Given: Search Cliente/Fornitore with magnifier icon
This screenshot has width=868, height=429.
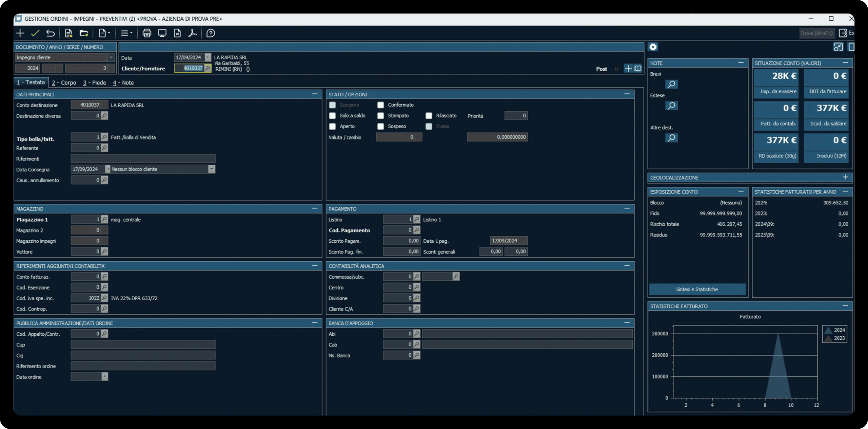Looking at the screenshot, I should pos(207,68).
